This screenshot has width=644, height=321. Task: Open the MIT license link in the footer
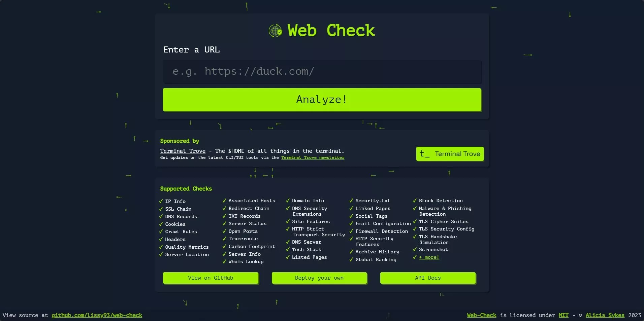pos(563,315)
